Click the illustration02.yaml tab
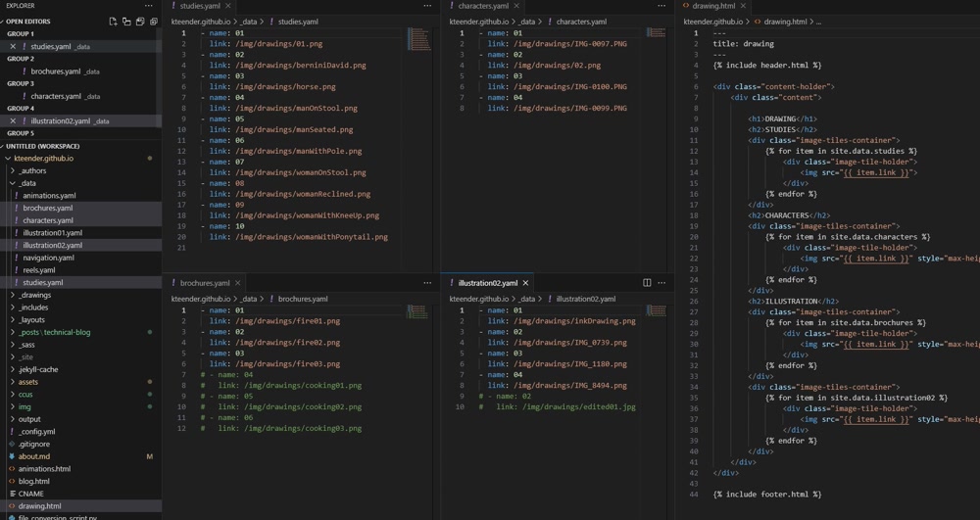Screen dimensions: 980x520 pyautogui.click(x=487, y=283)
